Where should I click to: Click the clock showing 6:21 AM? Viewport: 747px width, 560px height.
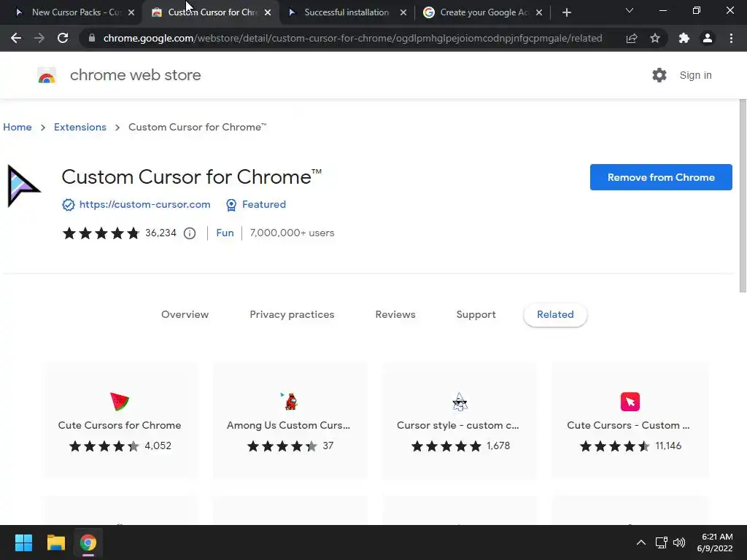coord(717,537)
